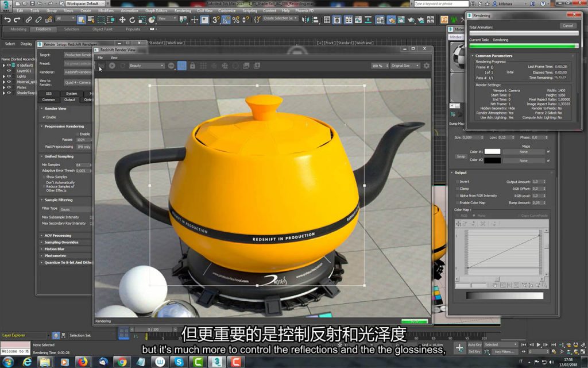Collapse the Unified Sampling rollout
588x368 pixels.
click(59, 156)
